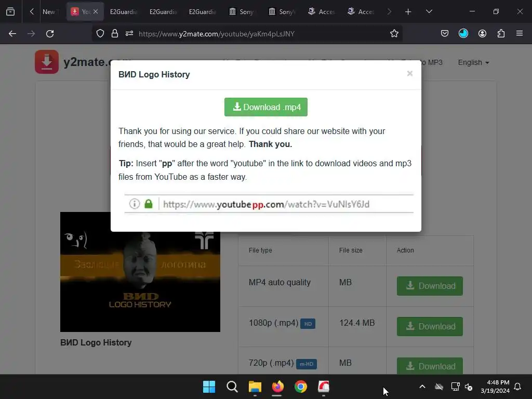Click the green Download .mp4 button
Image resolution: width=532 pixels, height=399 pixels.
(265, 107)
